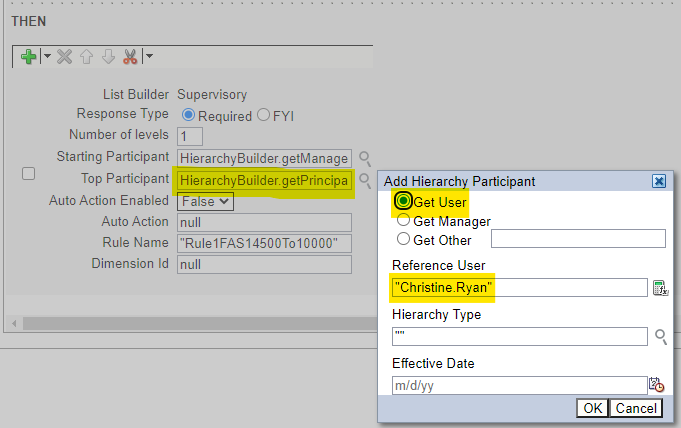Click the Move Down arrow icon
This screenshot has width=681, height=428.
[108, 57]
